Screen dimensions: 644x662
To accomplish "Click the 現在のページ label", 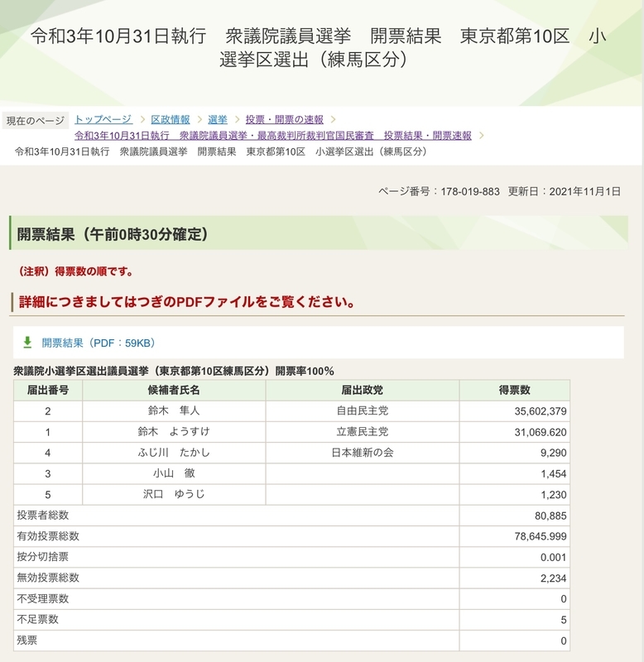I will coord(36,121).
